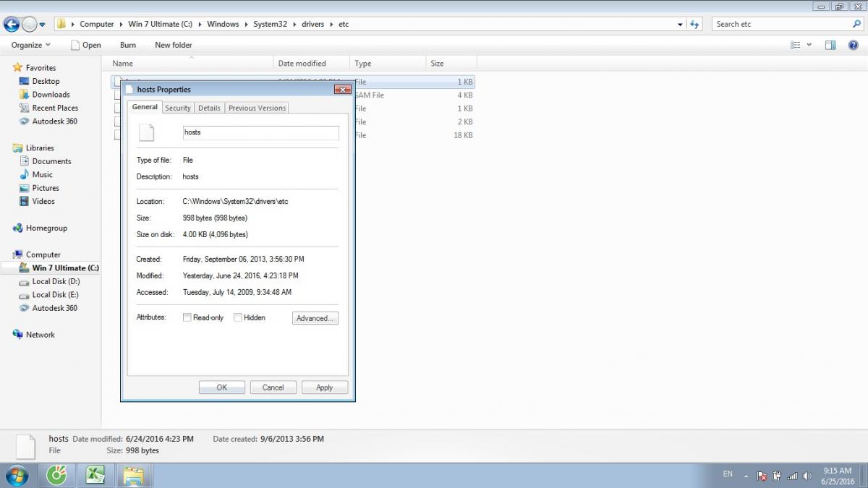The width and height of the screenshot is (868, 488).
Task: Open the change view options dropdown arrow
Action: point(809,45)
